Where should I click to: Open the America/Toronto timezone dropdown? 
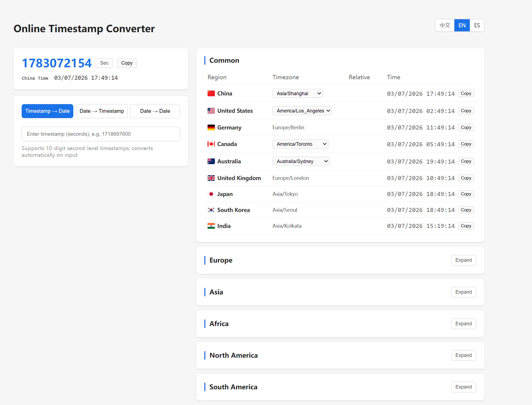click(300, 144)
